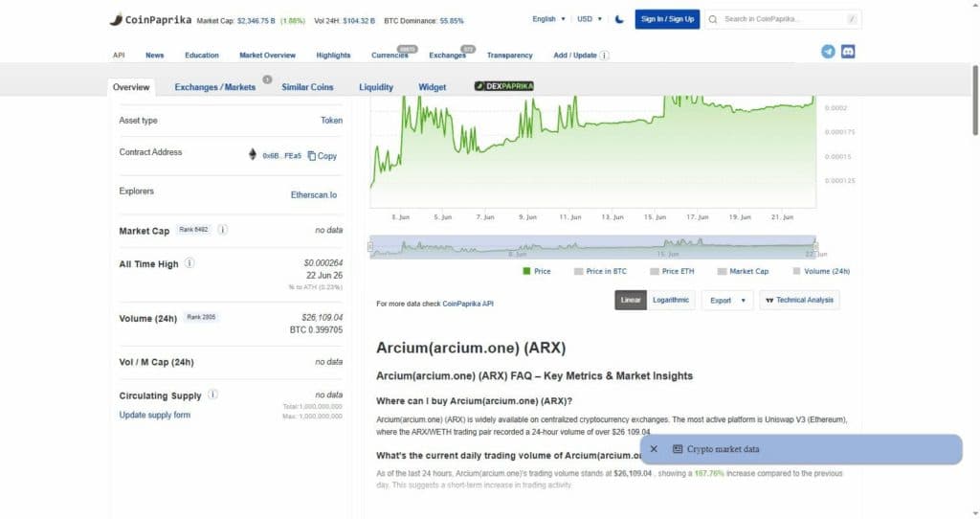Click the CoinPaprika logo
The height and width of the screenshot is (519, 980).
150,19
